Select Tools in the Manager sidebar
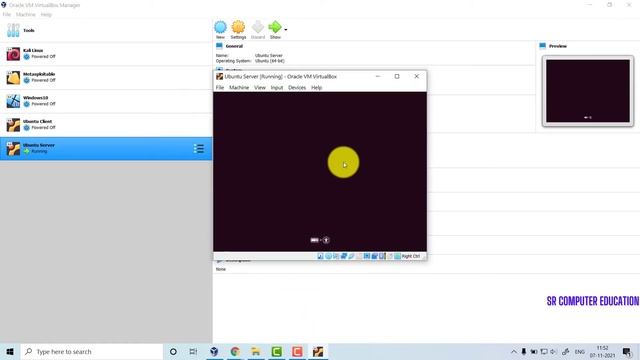640x360 pixels. pos(106,30)
